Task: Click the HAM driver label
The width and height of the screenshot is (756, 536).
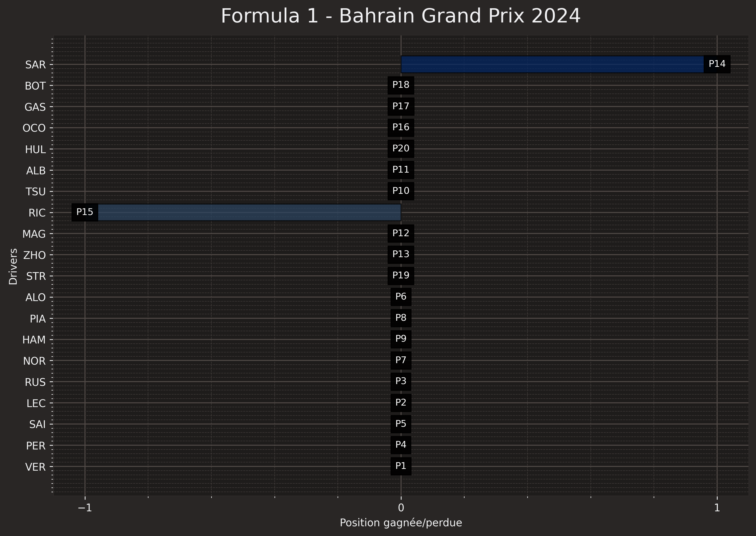Action: [x=34, y=340]
